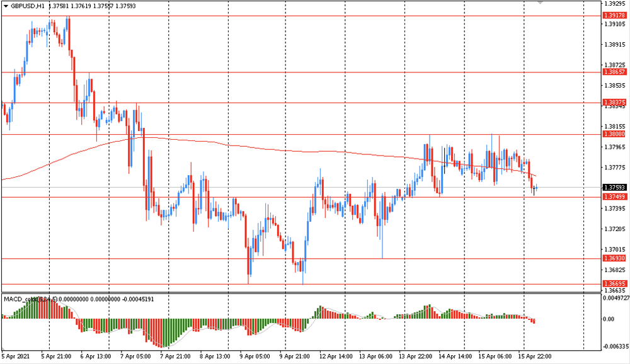
Task: Click price scale value 1.37395
Action: 615,208
